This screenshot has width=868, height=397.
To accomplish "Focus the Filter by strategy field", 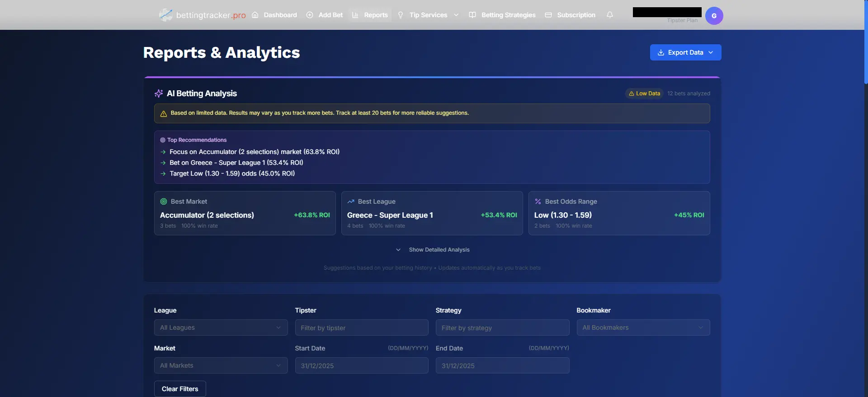I will pos(502,327).
